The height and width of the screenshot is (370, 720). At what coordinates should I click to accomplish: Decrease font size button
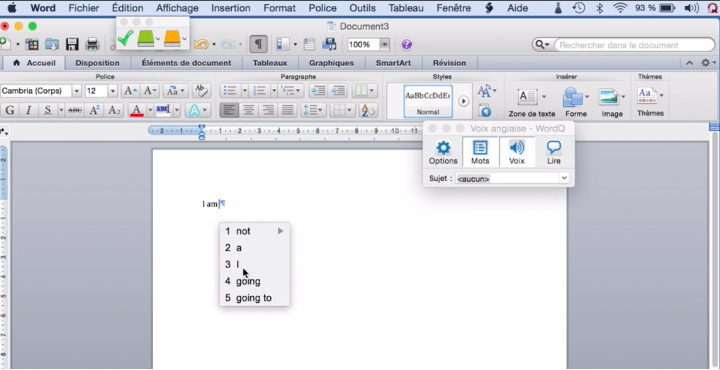coord(150,91)
